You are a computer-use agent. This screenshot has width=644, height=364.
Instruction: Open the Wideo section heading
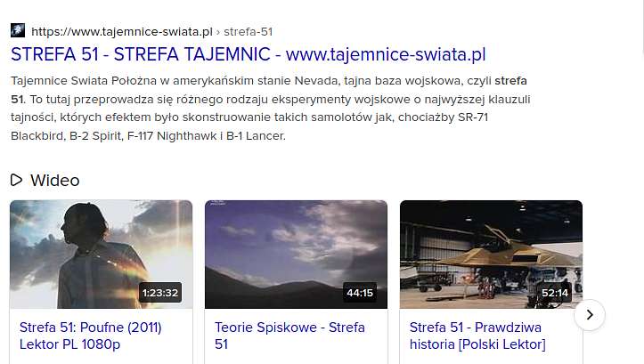[x=54, y=181]
